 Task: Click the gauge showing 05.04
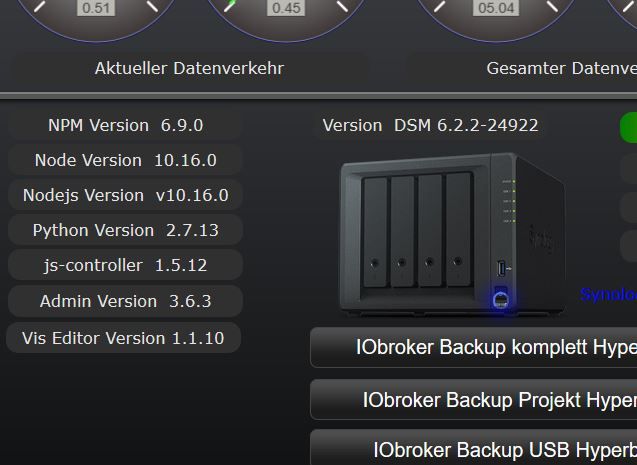[x=496, y=10]
